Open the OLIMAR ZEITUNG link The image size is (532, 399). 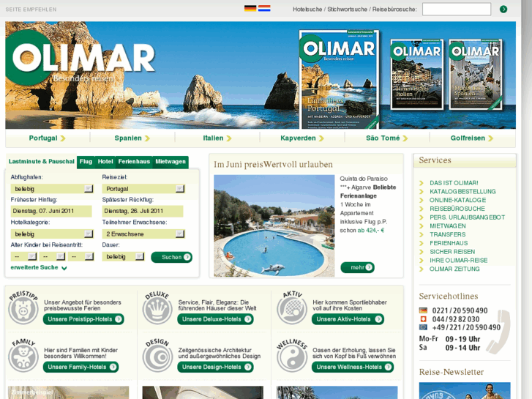click(454, 269)
